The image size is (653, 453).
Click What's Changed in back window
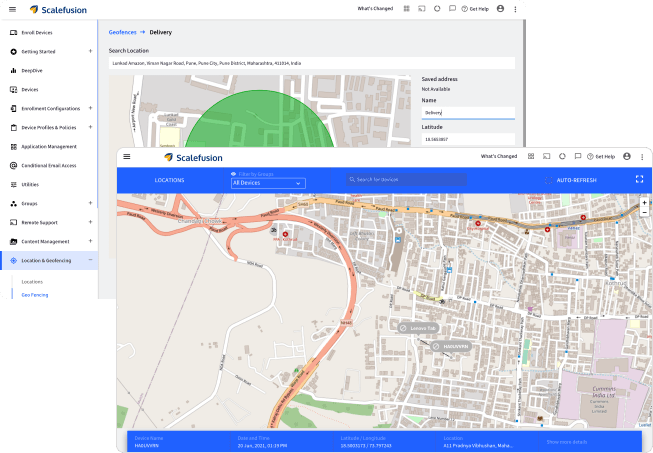tap(375, 9)
